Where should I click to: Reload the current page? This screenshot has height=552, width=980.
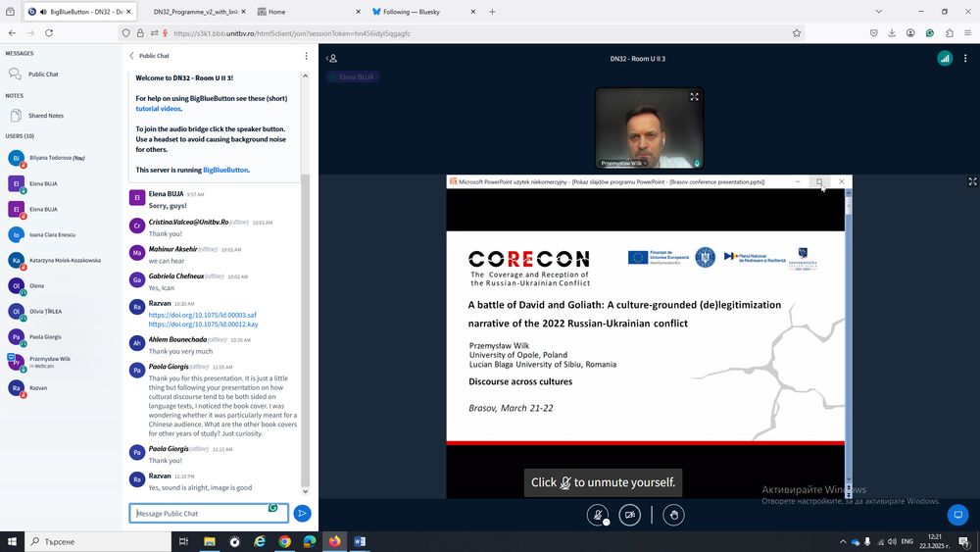pyautogui.click(x=49, y=33)
